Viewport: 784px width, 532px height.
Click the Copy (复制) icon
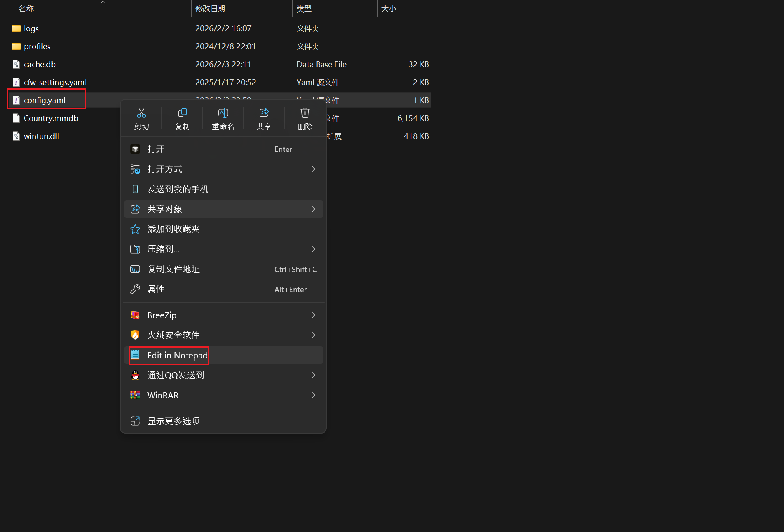click(x=182, y=113)
